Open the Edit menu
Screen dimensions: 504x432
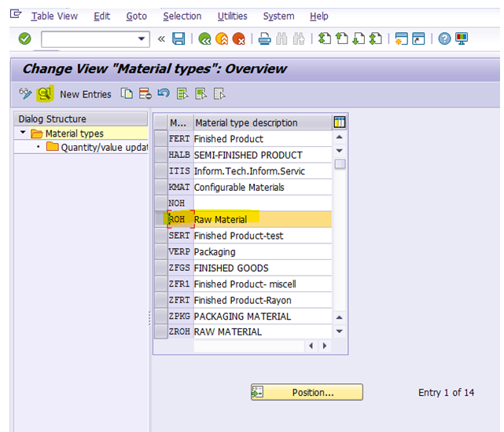tap(102, 16)
